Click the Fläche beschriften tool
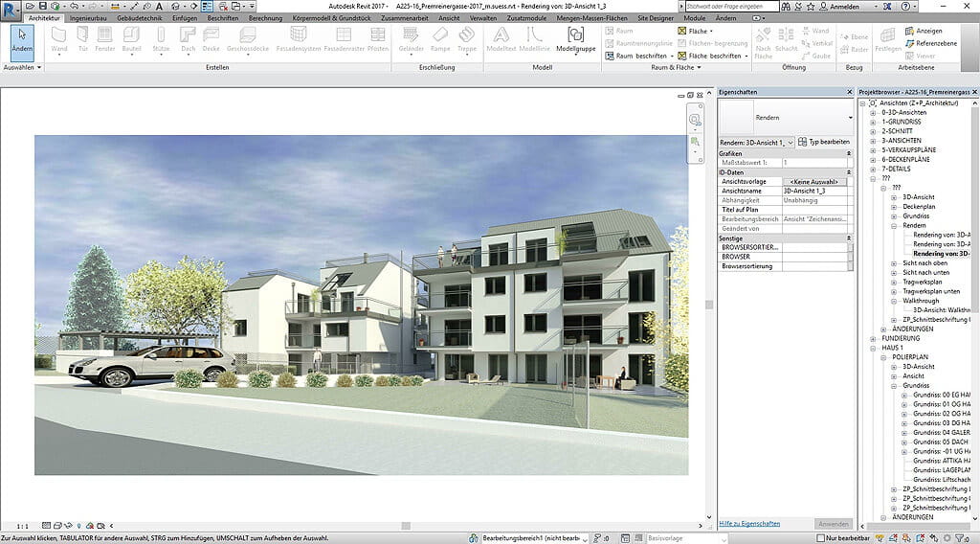This screenshot has width=980, height=544. [714, 56]
